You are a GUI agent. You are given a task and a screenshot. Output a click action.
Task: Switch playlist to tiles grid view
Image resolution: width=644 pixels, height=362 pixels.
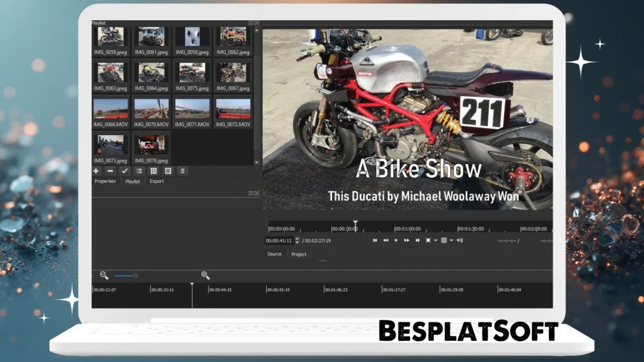point(153,170)
